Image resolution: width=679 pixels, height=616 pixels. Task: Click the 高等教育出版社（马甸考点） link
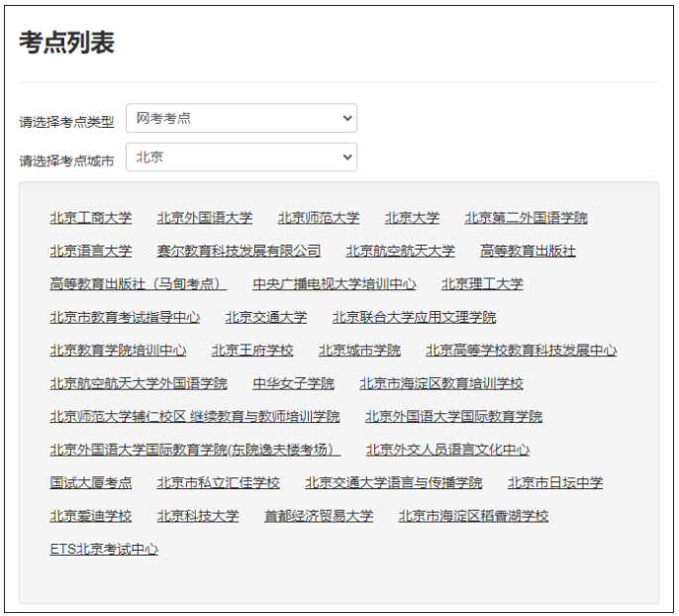(x=138, y=284)
